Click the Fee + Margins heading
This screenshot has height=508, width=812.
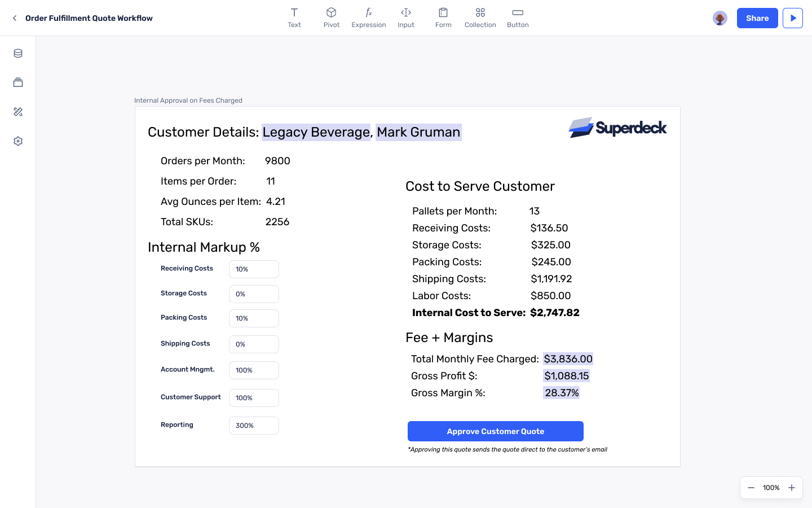[449, 338]
